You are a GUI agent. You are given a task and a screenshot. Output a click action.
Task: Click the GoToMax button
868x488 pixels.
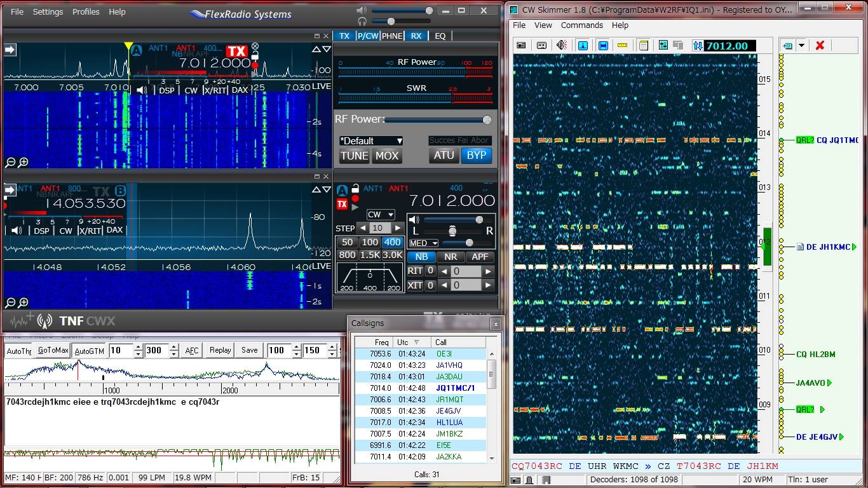(x=53, y=350)
